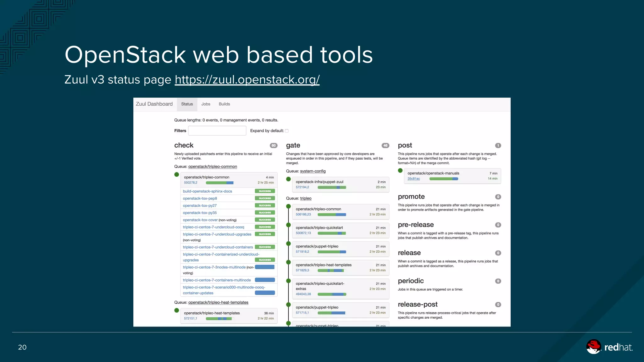The image size is (644, 362).
Task: Open openstack-tox-py35 job
Action: pyautogui.click(x=200, y=213)
